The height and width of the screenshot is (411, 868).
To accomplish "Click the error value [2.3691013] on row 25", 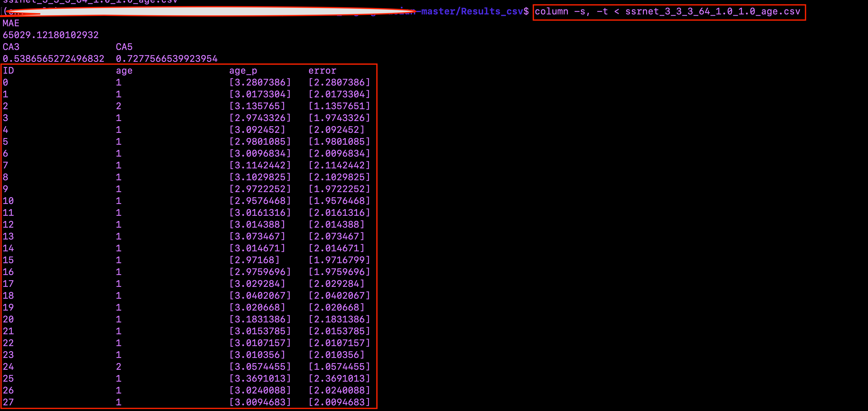I will pyautogui.click(x=339, y=378).
